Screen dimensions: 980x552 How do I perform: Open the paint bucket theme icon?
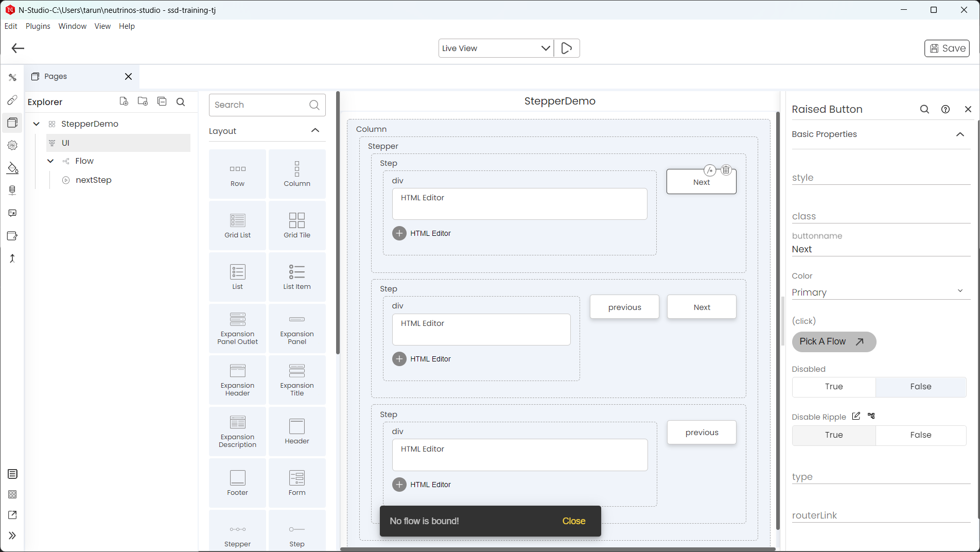click(12, 168)
